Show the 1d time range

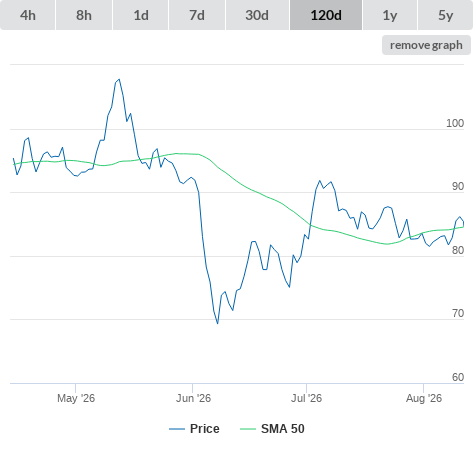(141, 15)
